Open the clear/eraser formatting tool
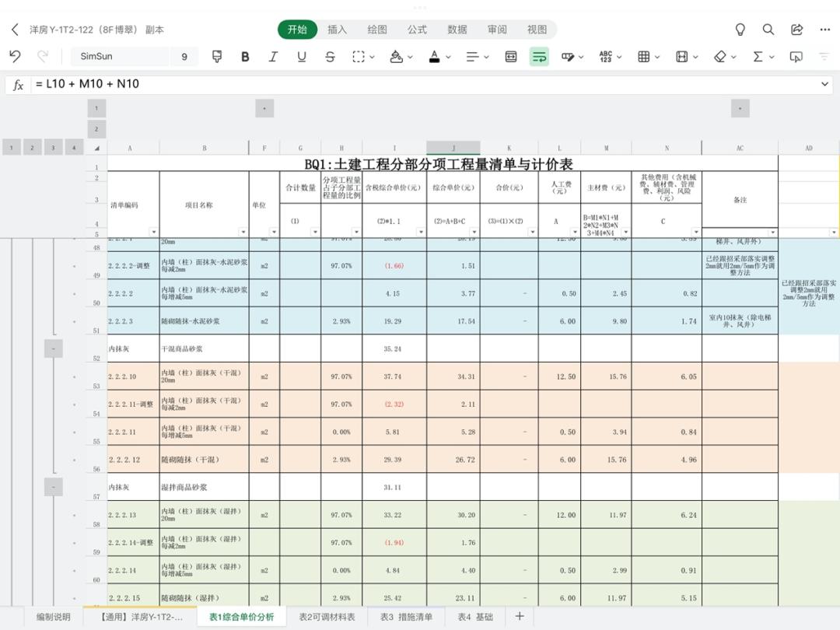Screen dimensions: 840x630 click(719, 56)
